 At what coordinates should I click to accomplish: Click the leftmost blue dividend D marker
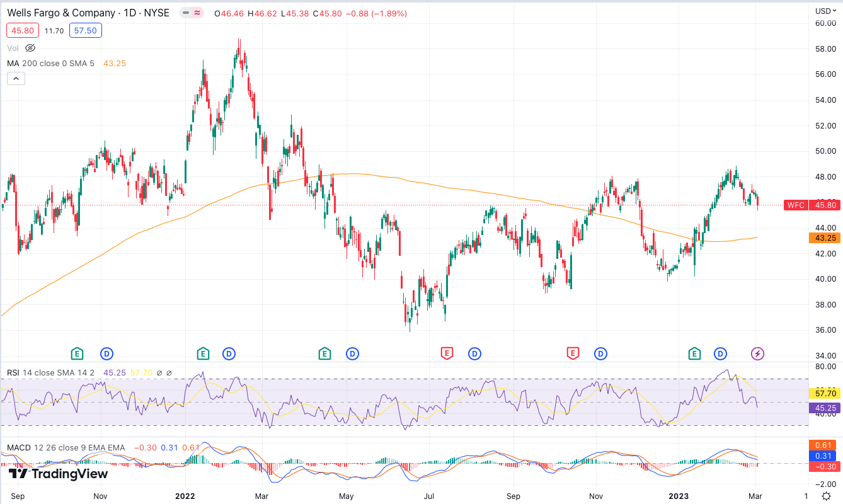pyautogui.click(x=106, y=353)
